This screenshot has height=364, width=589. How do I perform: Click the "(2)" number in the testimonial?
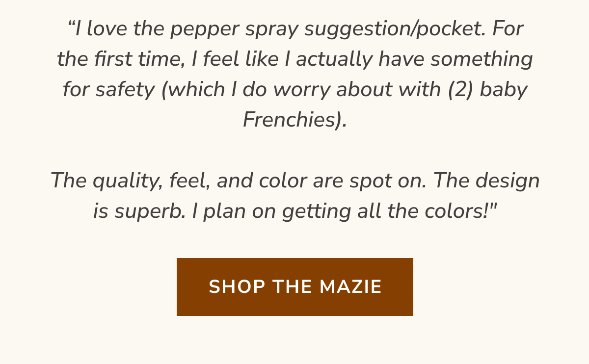[x=460, y=90]
